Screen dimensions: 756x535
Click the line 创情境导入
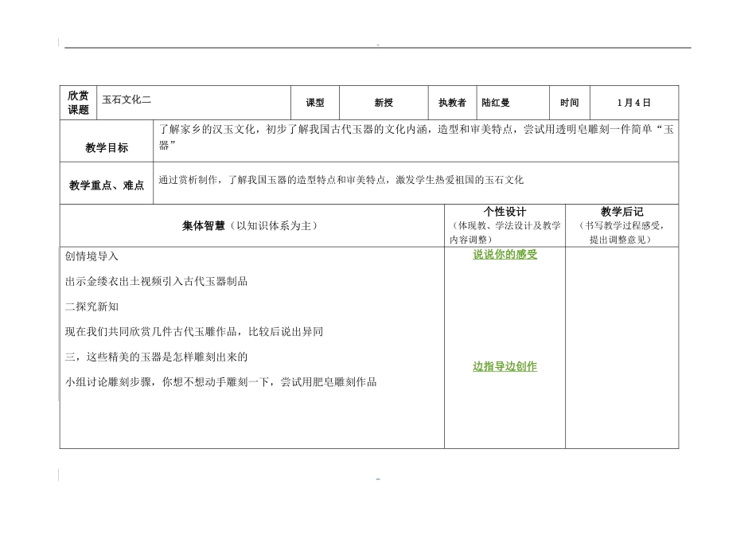(92, 256)
